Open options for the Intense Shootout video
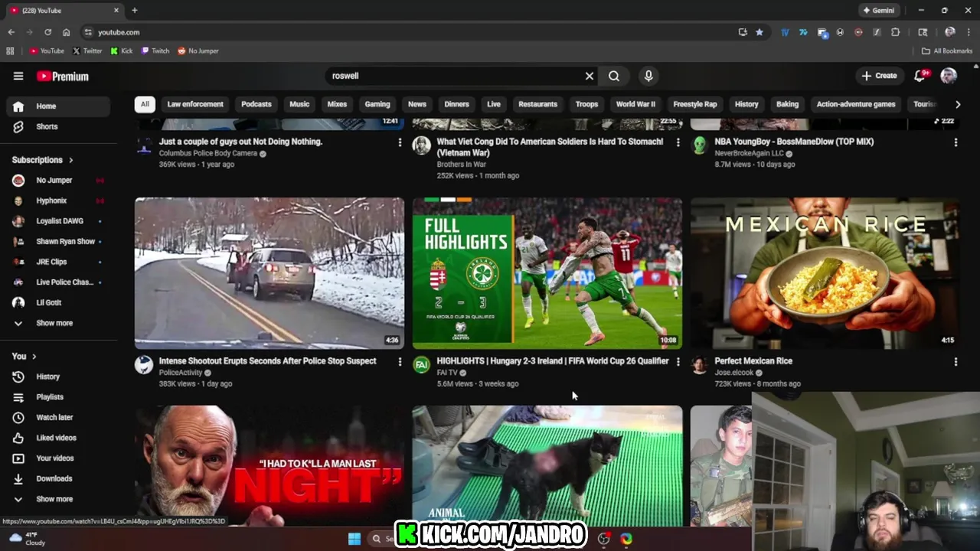The height and width of the screenshot is (551, 980). (x=400, y=362)
